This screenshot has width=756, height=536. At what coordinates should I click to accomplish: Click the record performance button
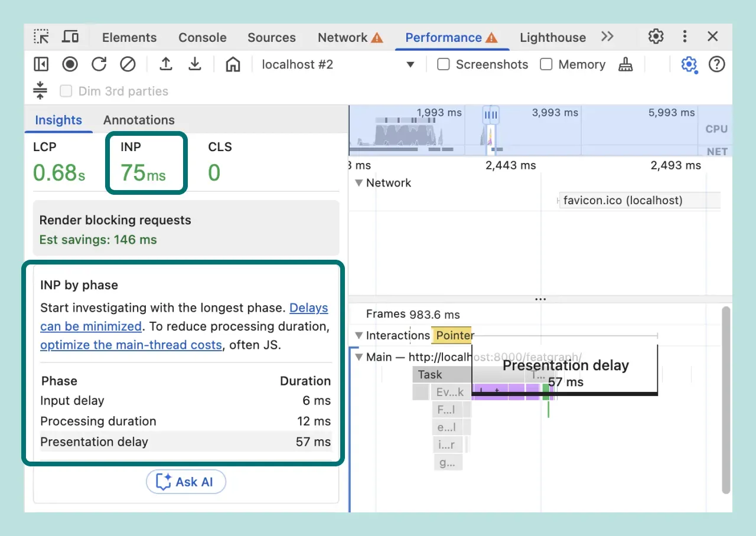70,64
